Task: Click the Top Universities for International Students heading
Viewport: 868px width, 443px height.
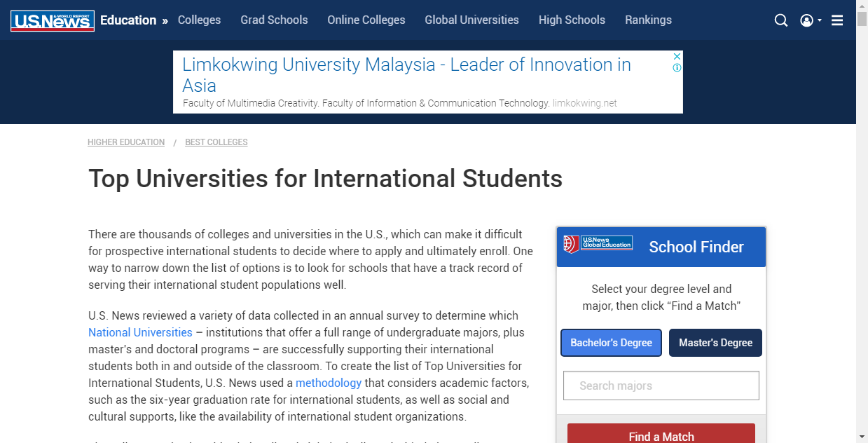Action: pyautogui.click(x=325, y=179)
